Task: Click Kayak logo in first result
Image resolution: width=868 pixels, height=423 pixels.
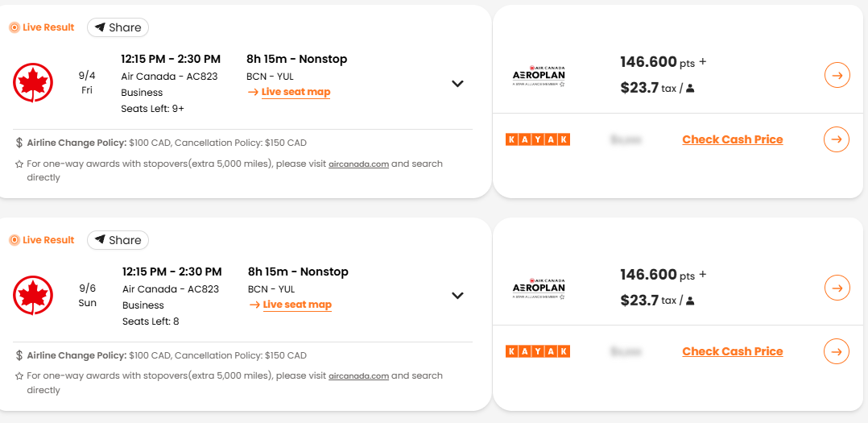Action: (x=538, y=139)
